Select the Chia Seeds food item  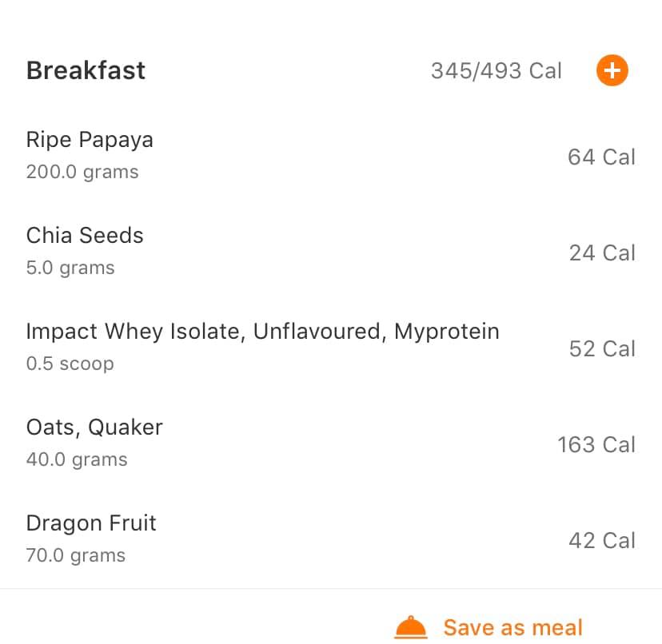pos(85,236)
